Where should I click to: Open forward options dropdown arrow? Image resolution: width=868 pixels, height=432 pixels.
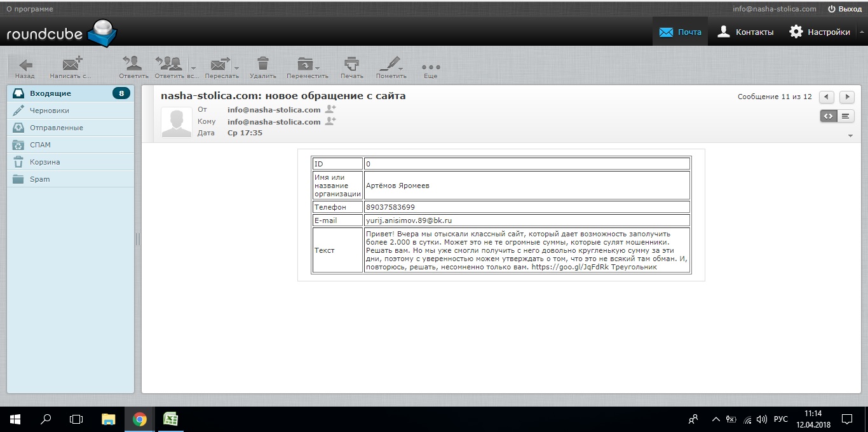tap(236, 67)
